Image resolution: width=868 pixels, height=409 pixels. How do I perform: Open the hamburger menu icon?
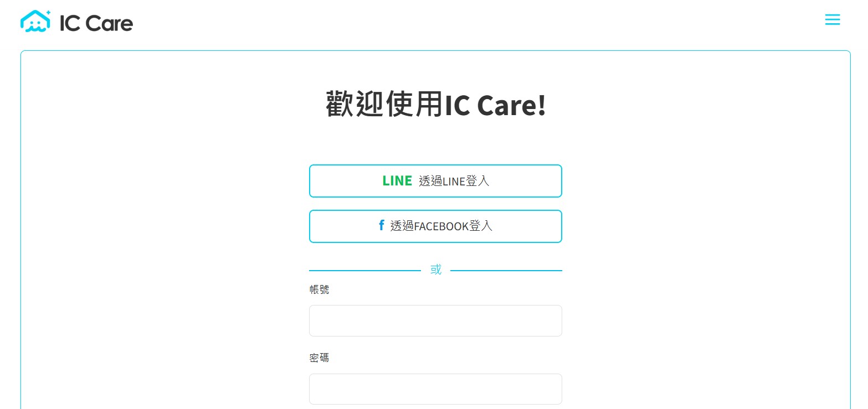(x=832, y=20)
